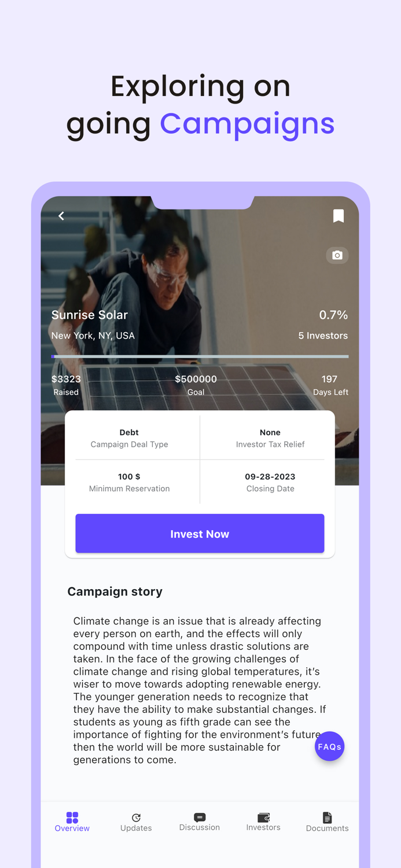Bookmark the Sunrise Solar campaign

[x=339, y=216]
